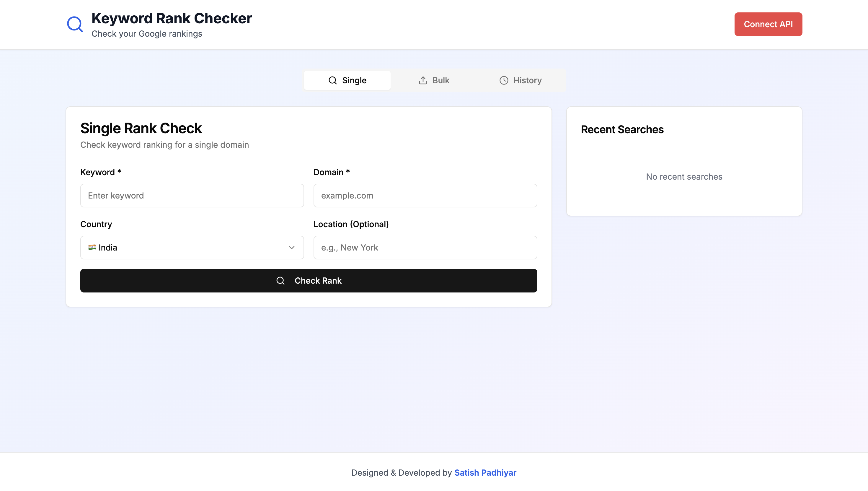Click the blue magnifier logo icon
This screenshot has height=491, width=868.
click(x=75, y=24)
